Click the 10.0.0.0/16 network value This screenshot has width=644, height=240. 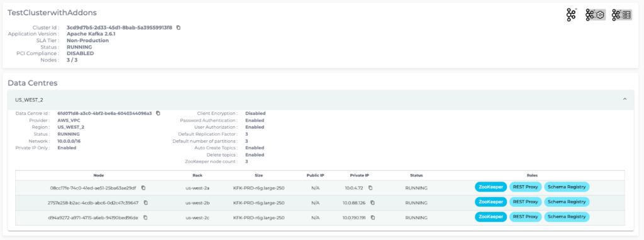[69, 141]
